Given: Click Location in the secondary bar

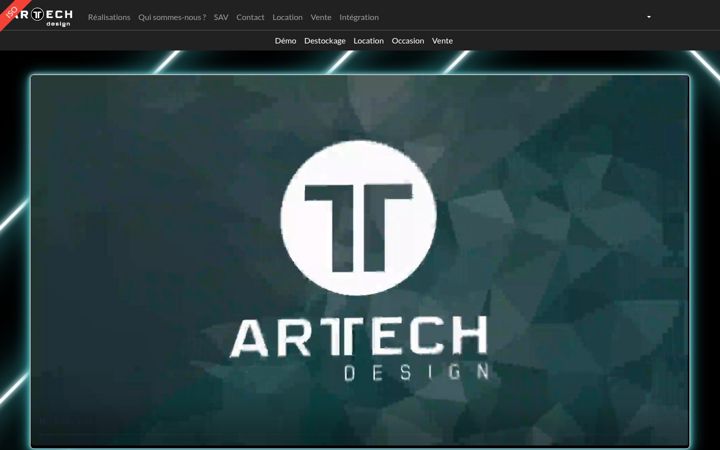Looking at the screenshot, I should coord(369,41).
